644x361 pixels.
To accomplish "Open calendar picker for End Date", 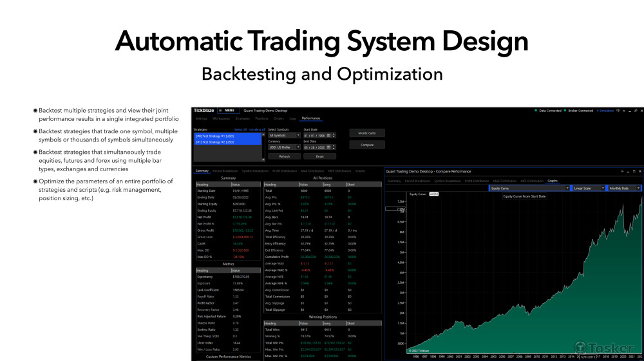I will [x=328, y=147].
